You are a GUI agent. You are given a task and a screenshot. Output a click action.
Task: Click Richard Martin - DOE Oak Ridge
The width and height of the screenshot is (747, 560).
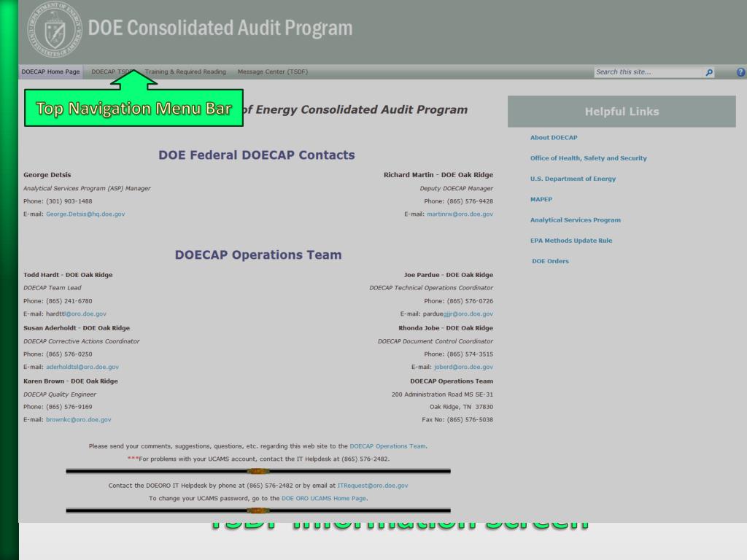pyautogui.click(x=438, y=175)
